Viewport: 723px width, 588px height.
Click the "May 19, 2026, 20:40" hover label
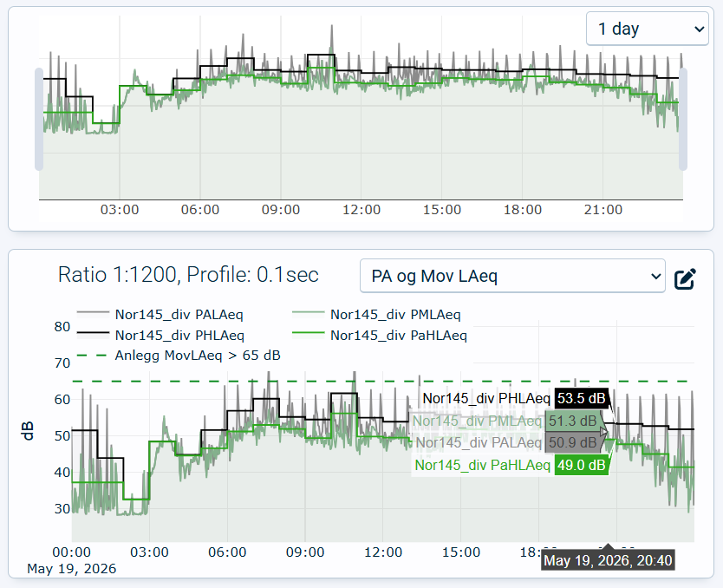pyautogui.click(x=608, y=560)
